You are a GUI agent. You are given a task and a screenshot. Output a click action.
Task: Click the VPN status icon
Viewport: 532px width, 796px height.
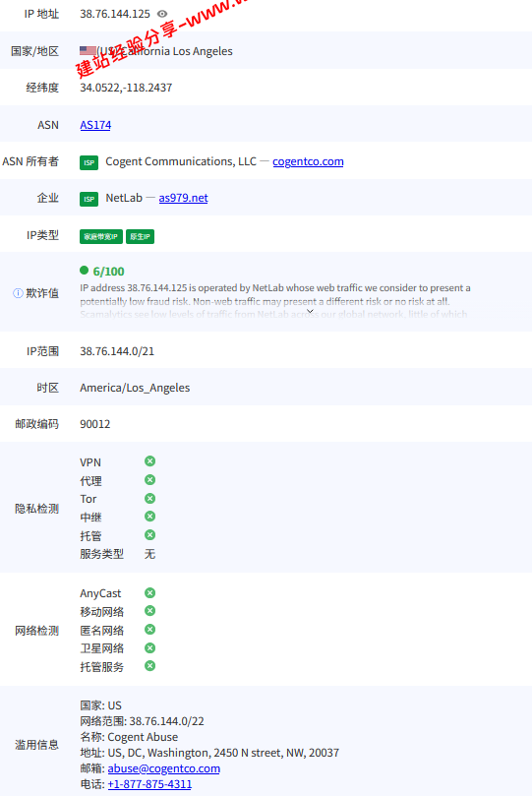(x=149, y=460)
